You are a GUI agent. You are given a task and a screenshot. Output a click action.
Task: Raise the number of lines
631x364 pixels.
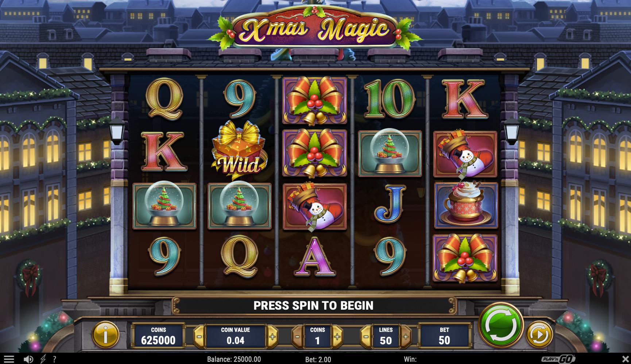(x=406, y=336)
